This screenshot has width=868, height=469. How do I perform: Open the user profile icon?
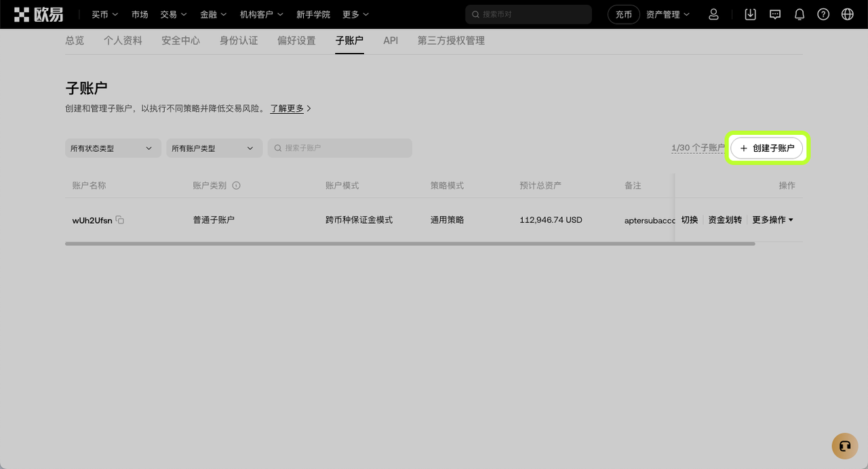tap(713, 14)
